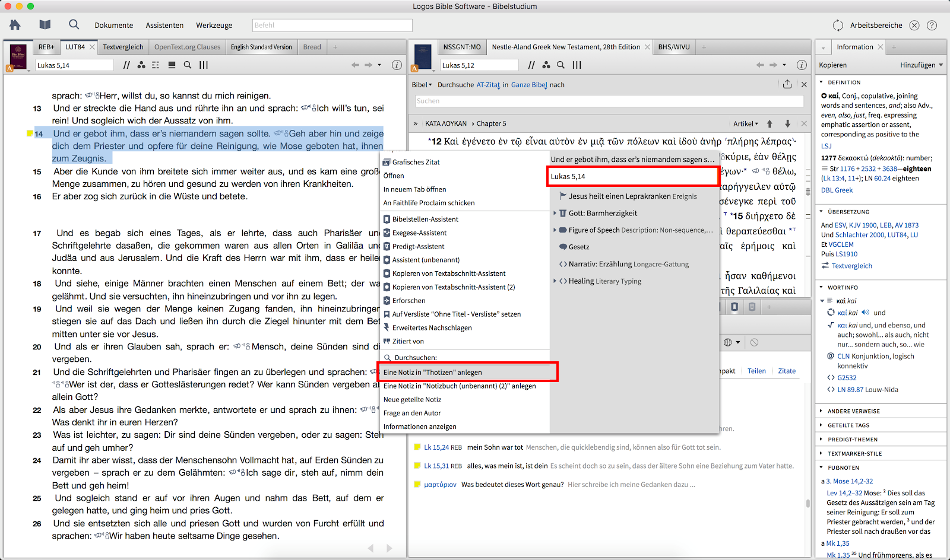The width and height of the screenshot is (950, 560).
Task: Open visual filters three-dots icon in LUT84 panel
Action: (141, 65)
